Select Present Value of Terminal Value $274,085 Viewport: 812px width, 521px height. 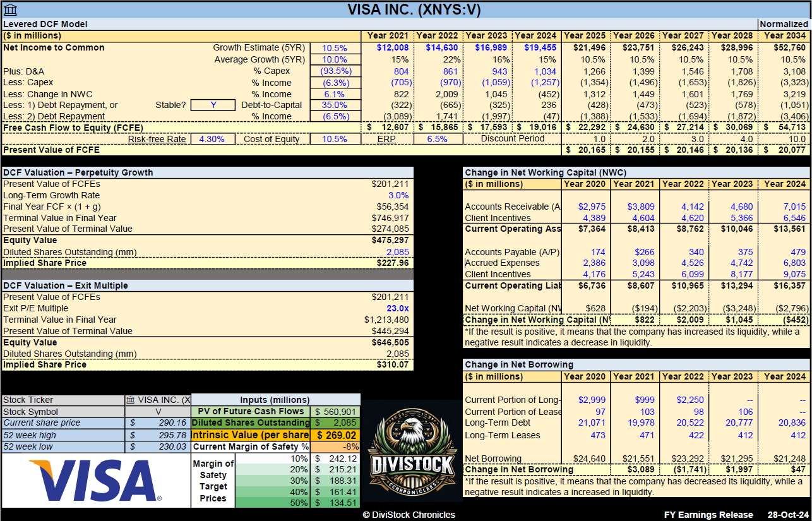pos(390,229)
